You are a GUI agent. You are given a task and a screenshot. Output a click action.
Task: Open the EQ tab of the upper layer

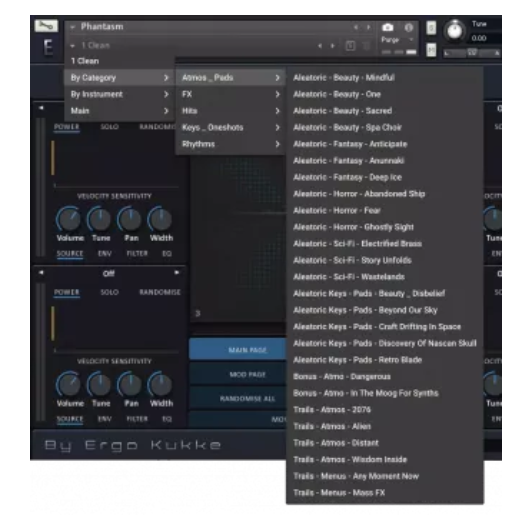tap(167, 253)
